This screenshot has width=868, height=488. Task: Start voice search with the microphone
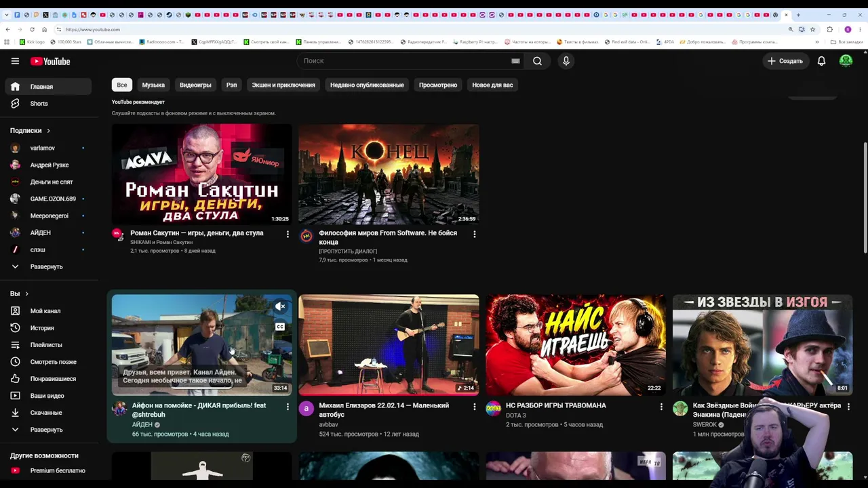point(566,61)
